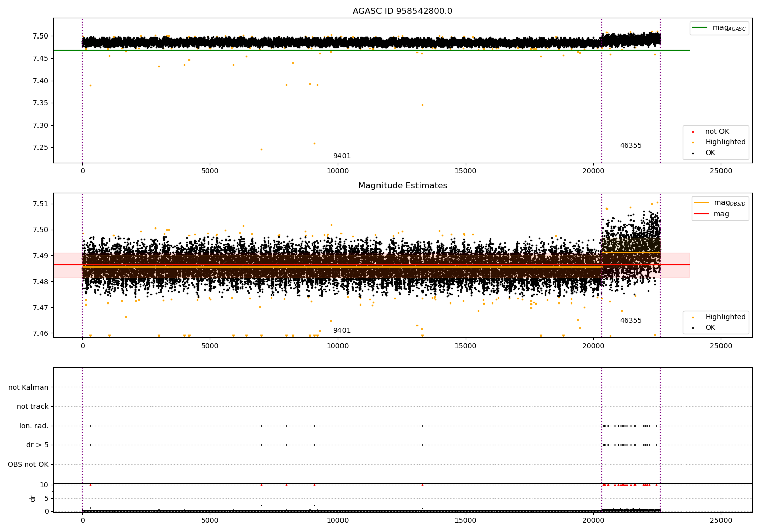Click the 15000 x-tick under Magnitude Estimates plot
760x532 pixels.
point(465,346)
